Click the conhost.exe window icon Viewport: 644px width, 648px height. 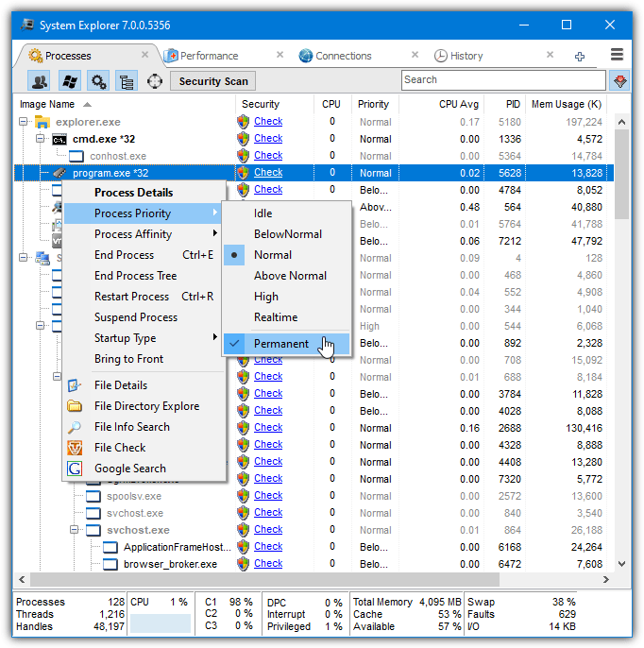(x=76, y=156)
